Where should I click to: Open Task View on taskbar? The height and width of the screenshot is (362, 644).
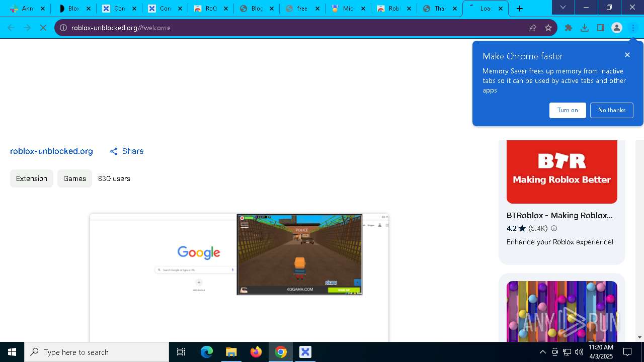coord(181,352)
